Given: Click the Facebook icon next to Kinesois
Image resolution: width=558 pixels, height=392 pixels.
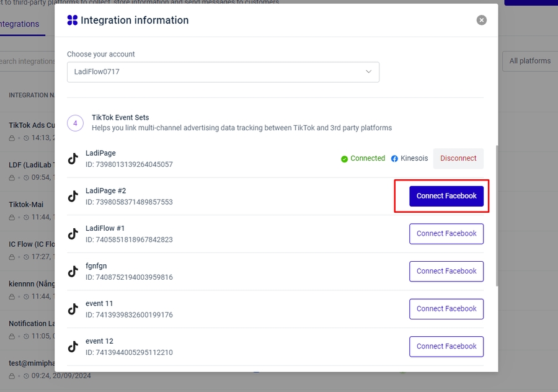Looking at the screenshot, I should 394,159.
